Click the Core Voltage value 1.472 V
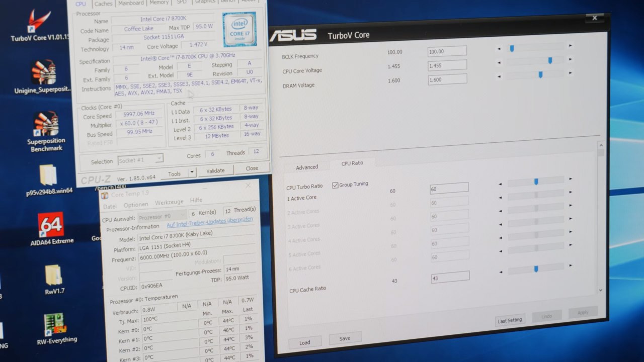The image size is (644, 362). pos(198,45)
